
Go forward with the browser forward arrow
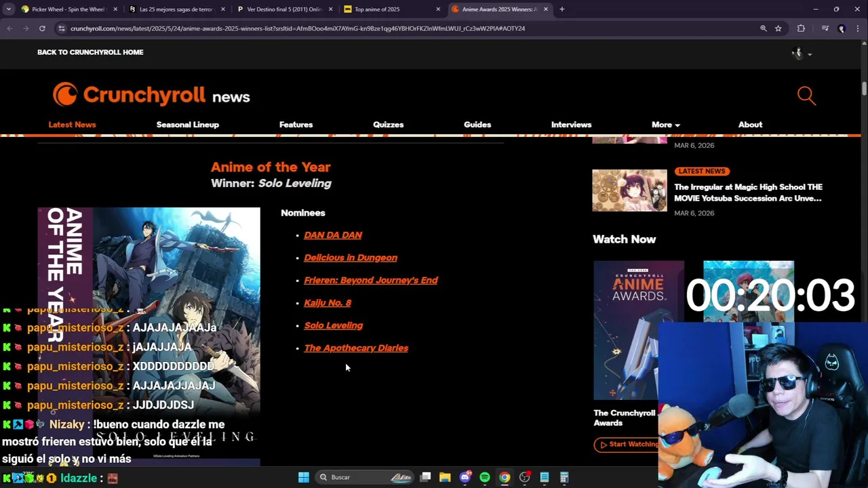pos(26,28)
